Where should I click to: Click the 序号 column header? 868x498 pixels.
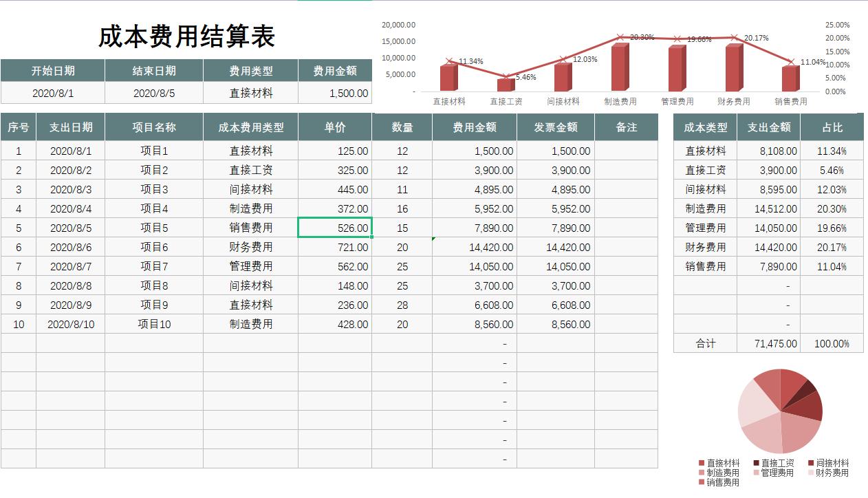18,127
